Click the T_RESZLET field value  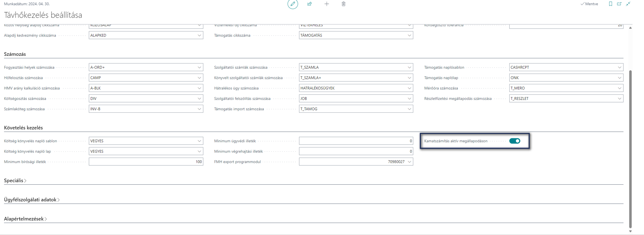click(x=520, y=99)
